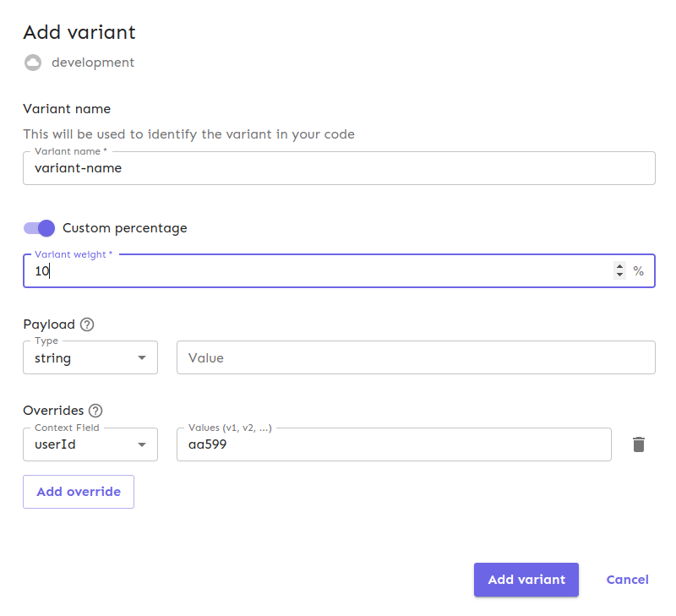Click inside the Variant weight field

click(253, 270)
